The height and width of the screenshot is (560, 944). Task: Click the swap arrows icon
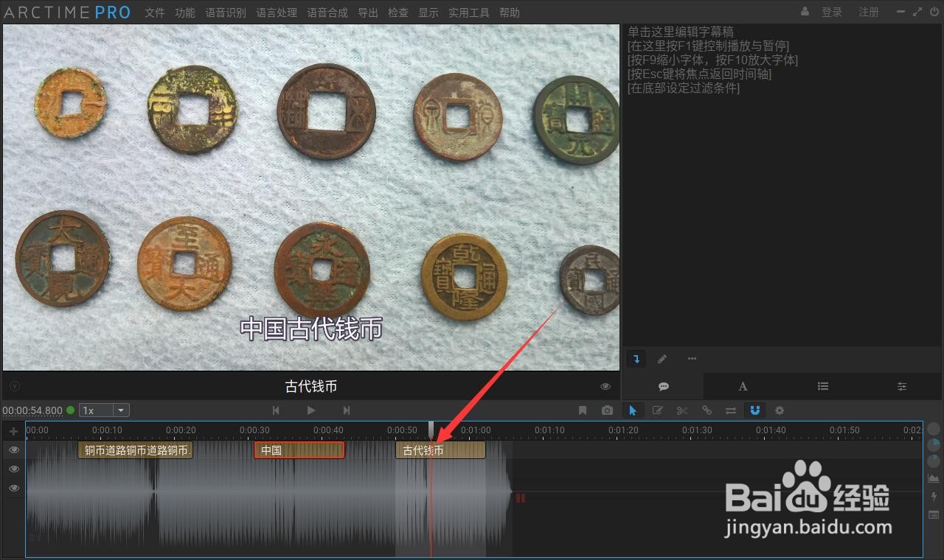(731, 410)
